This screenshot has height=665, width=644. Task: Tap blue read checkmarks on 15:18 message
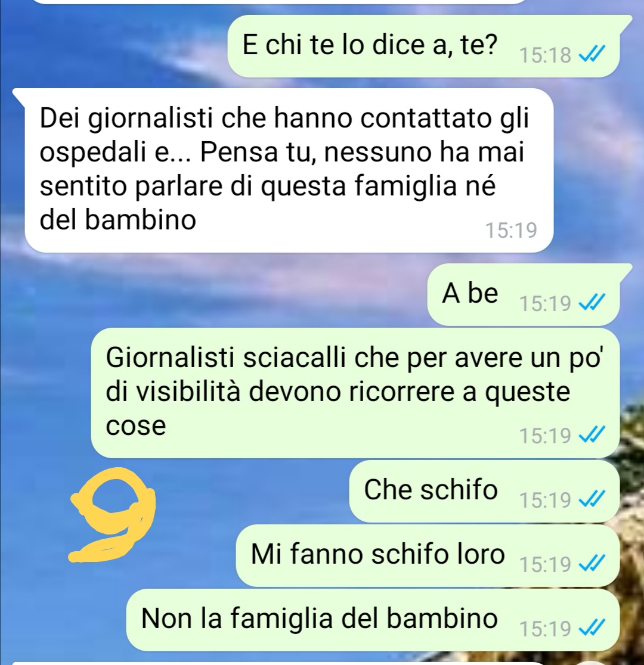[x=592, y=54]
